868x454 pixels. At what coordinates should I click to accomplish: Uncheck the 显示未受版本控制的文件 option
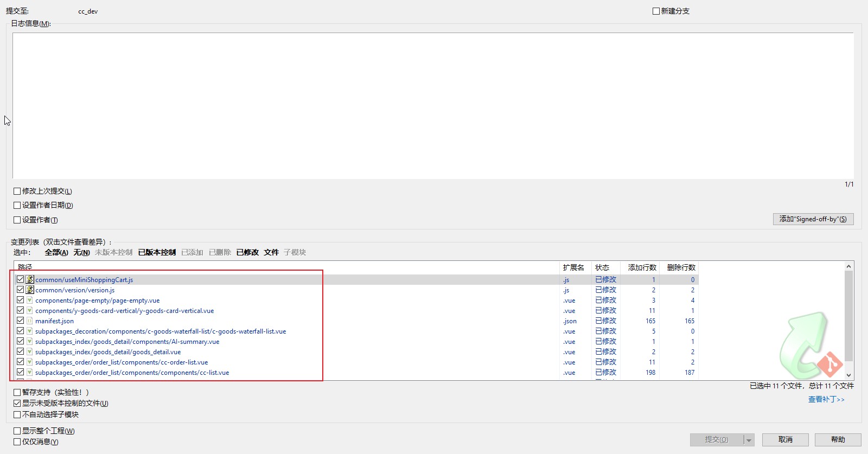tap(17, 403)
